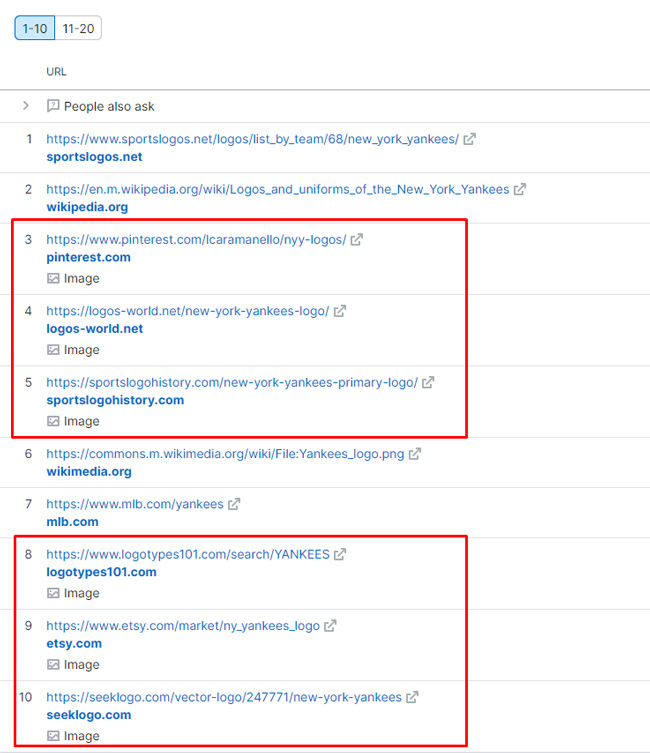Image resolution: width=650 pixels, height=753 pixels.
Task: Open the logotypes101.com search YANKEES URL
Action: 188,554
